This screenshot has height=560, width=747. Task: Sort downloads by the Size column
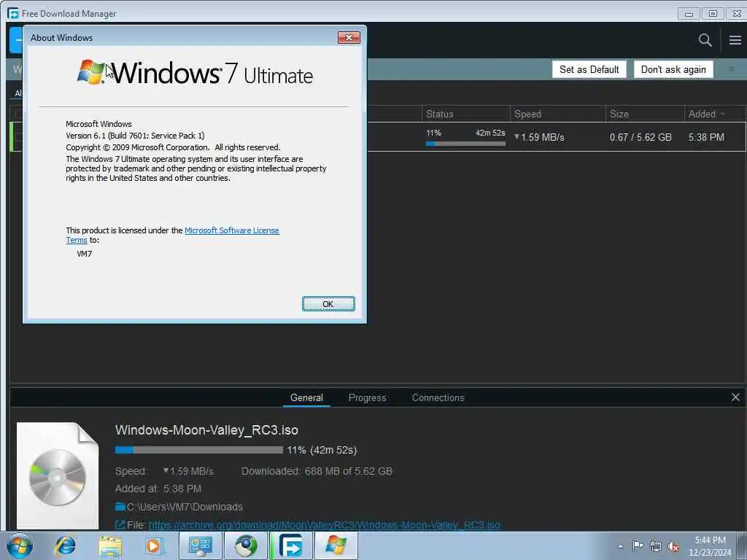tap(645, 114)
